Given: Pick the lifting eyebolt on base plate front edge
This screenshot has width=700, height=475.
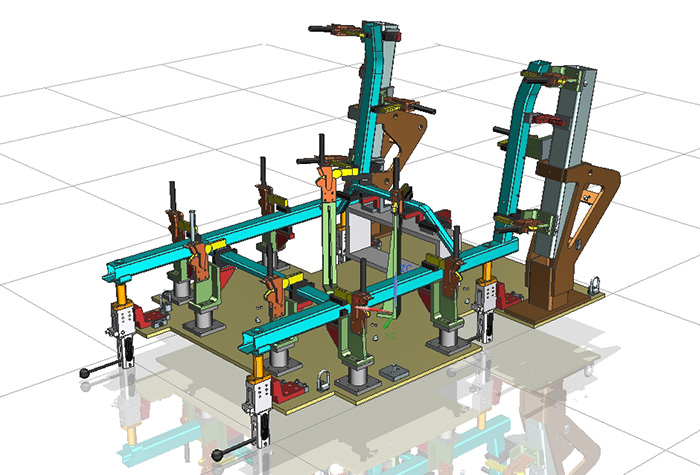Looking at the screenshot, I should click(322, 381).
